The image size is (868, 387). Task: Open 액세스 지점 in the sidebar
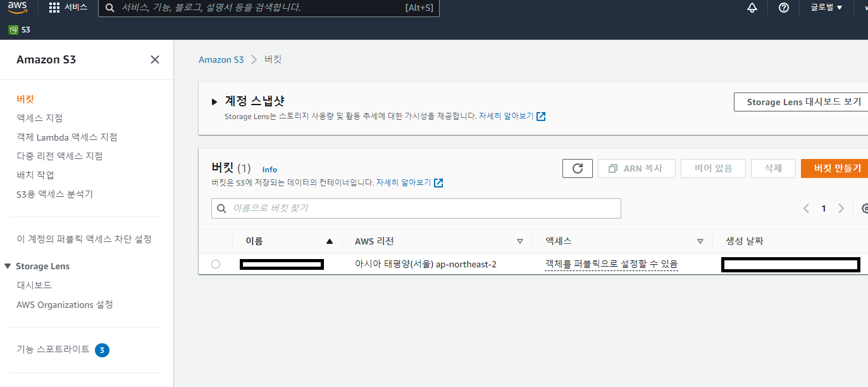pyautogui.click(x=40, y=118)
